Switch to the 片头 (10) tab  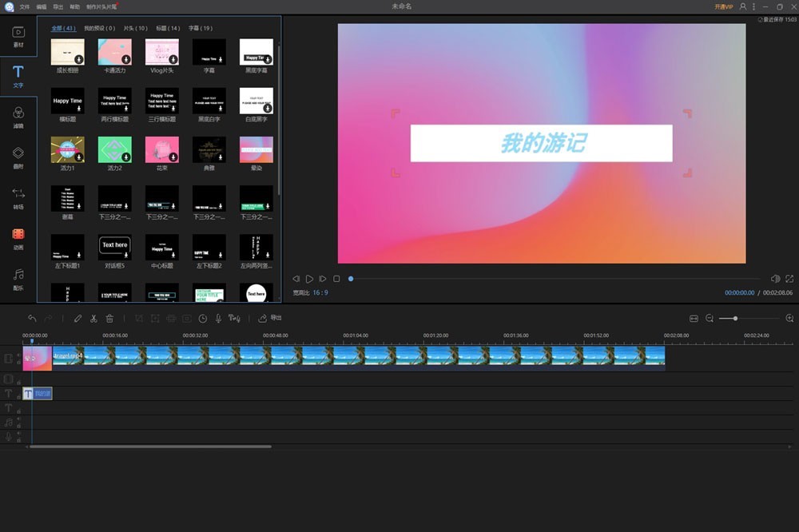pos(135,28)
